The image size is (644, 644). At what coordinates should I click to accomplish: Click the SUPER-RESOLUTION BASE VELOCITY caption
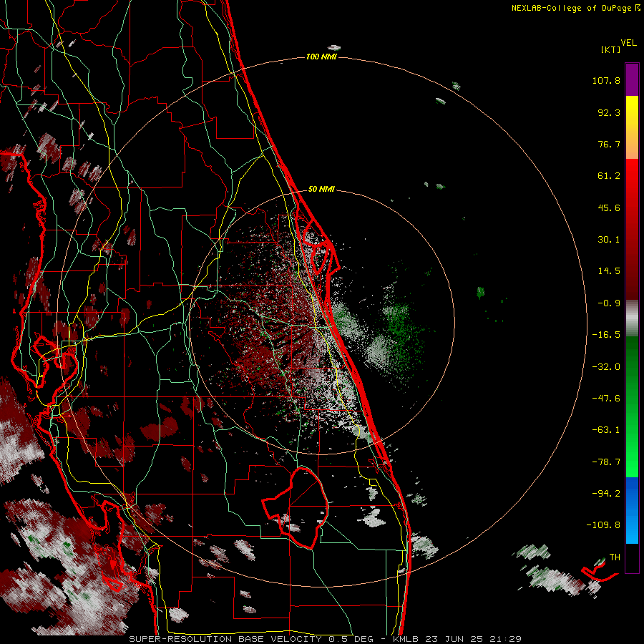point(225,639)
